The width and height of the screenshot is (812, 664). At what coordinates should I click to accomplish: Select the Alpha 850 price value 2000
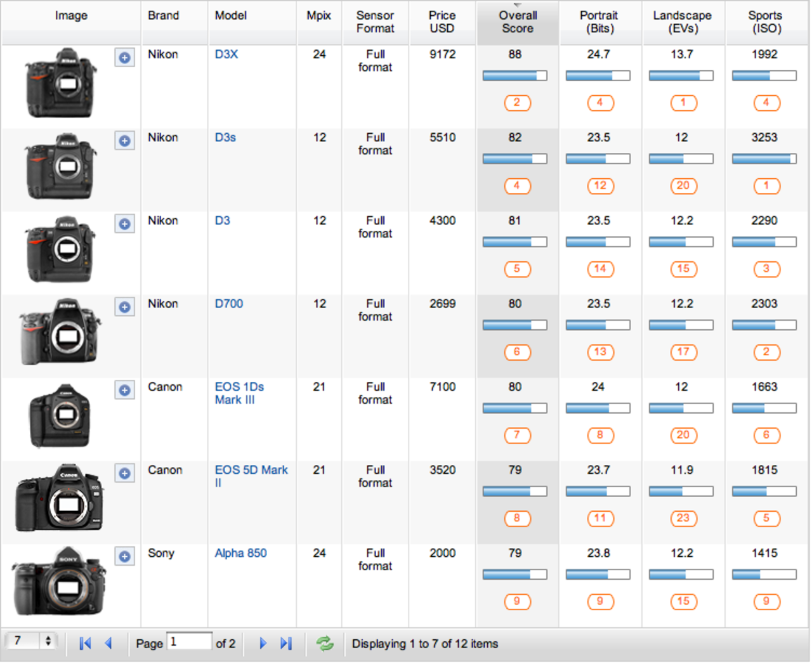tap(443, 553)
